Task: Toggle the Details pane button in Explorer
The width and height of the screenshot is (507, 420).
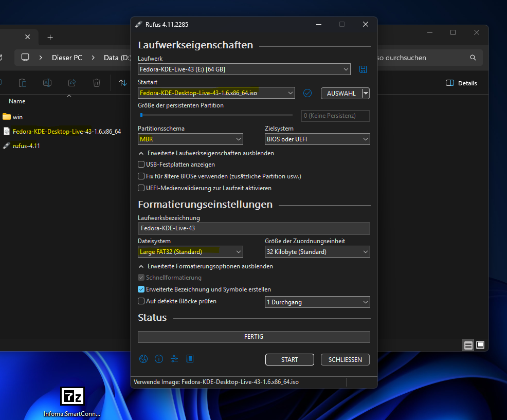Action: coord(461,83)
